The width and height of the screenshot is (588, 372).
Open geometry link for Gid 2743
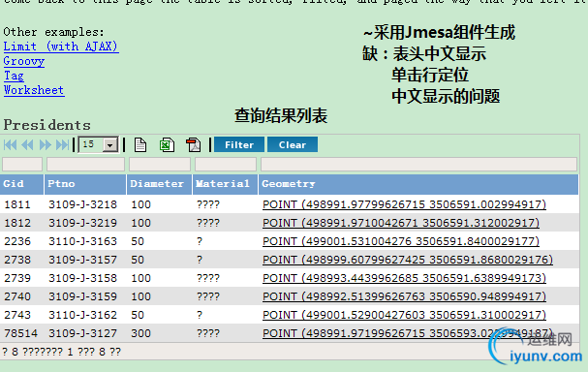pyautogui.click(x=404, y=315)
